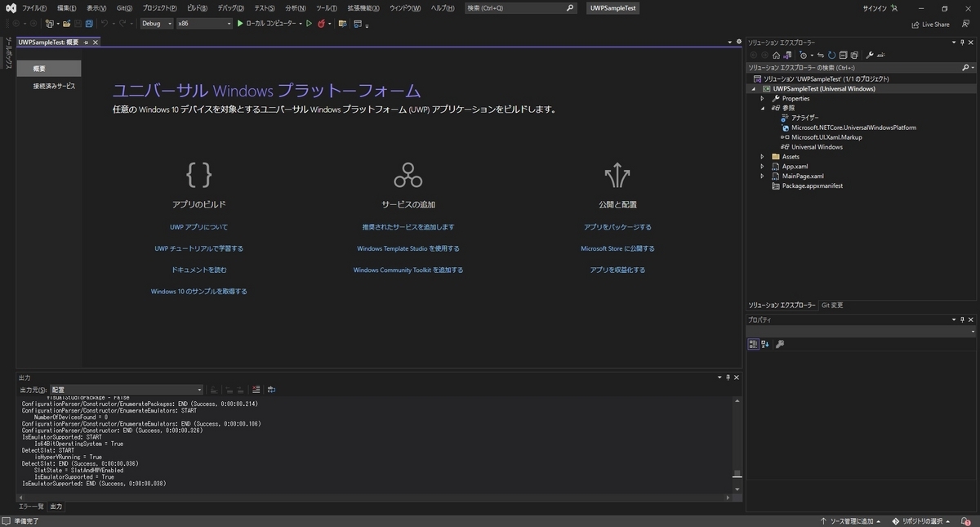Click the Open File folder icon
Viewport: 980px width, 527px height.
pos(66,24)
